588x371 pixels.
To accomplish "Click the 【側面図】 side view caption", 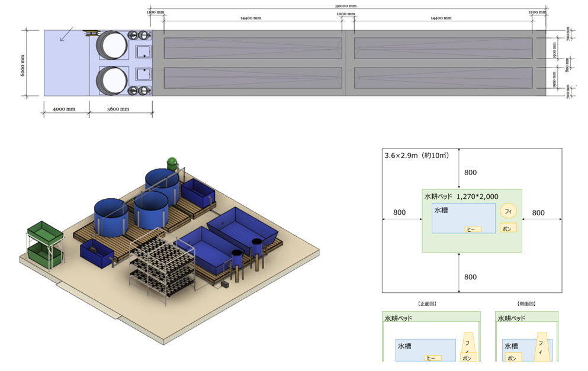I will (x=526, y=304).
